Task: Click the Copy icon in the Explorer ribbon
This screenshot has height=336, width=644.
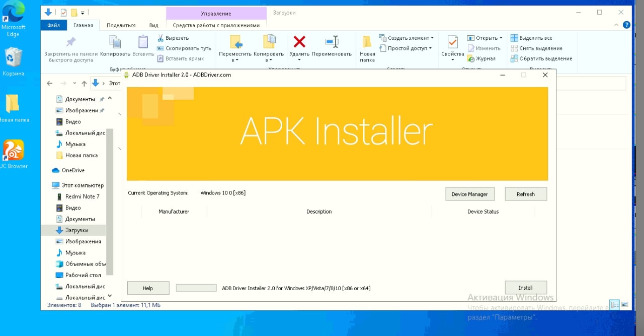Action: pyautogui.click(x=115, y=42)
